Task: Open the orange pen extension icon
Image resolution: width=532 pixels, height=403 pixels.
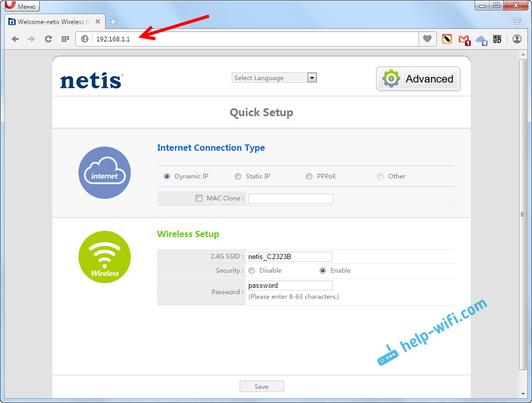Action: coord(447,39)
